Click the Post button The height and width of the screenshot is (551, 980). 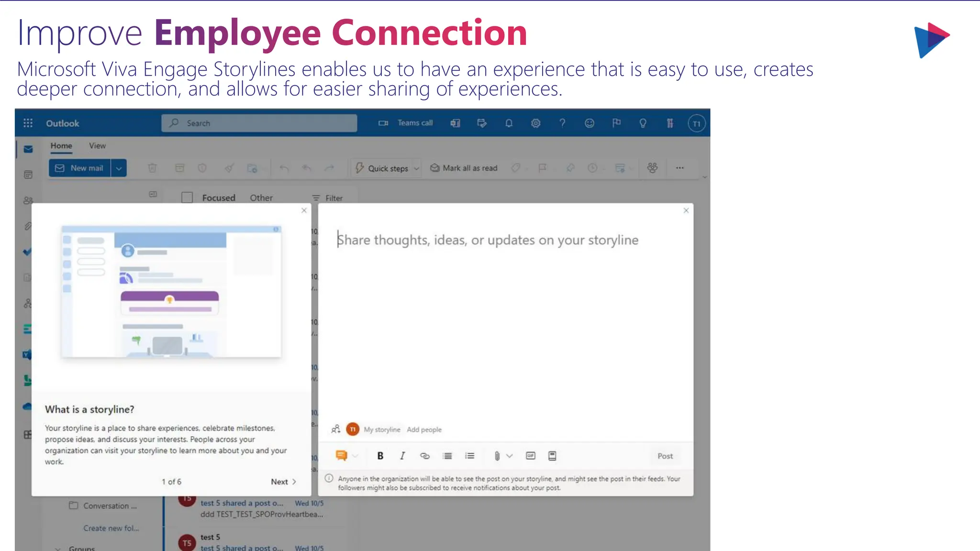[665, 456]
